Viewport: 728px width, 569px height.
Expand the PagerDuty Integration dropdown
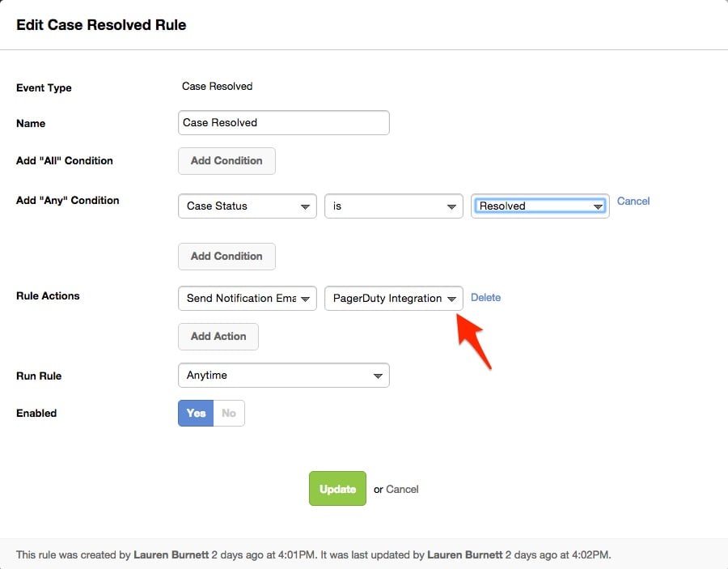click(x=393, y=299)
